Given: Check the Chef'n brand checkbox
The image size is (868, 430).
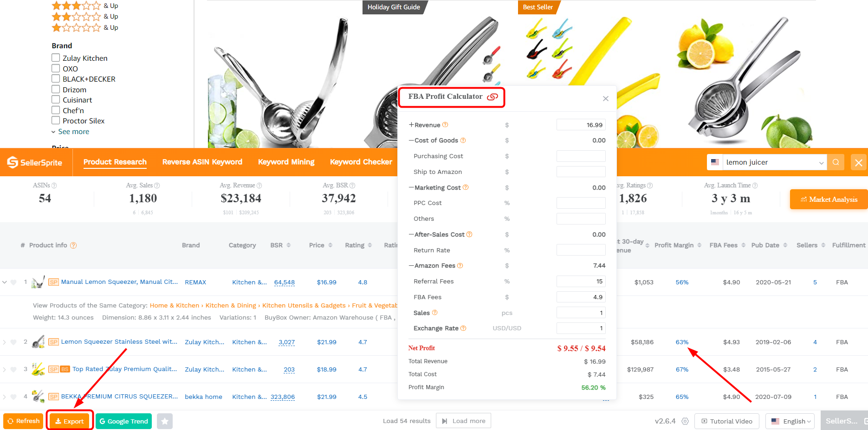Looking at the screenshot, I should 56,110.
